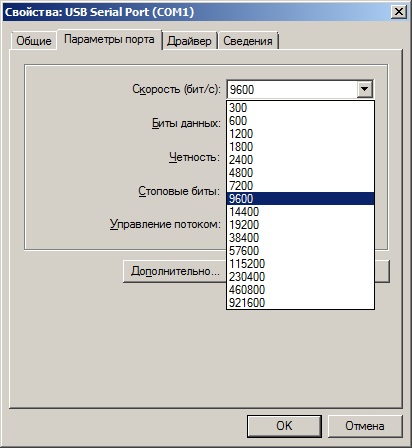412x448 pixels.
Task: Open the Сведения tab
Action: 248,41
